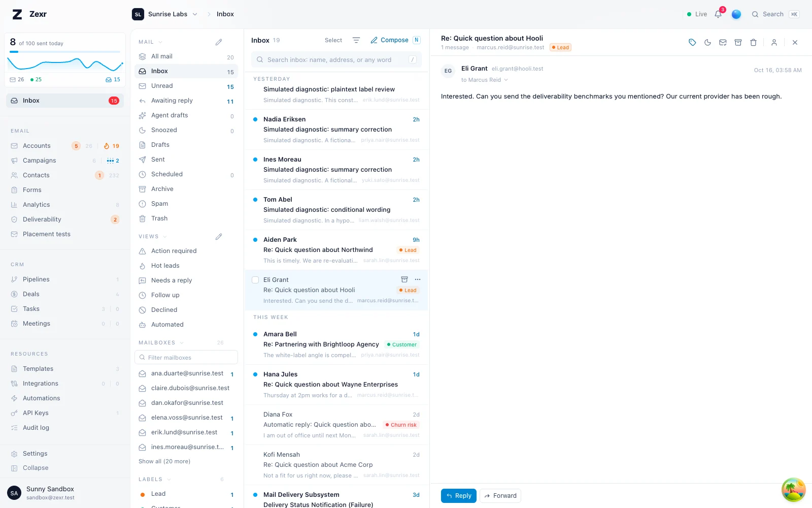Collapse the MAILBOXES section chevron
Viewport: 812px width, 508px height.
[182, 343]
